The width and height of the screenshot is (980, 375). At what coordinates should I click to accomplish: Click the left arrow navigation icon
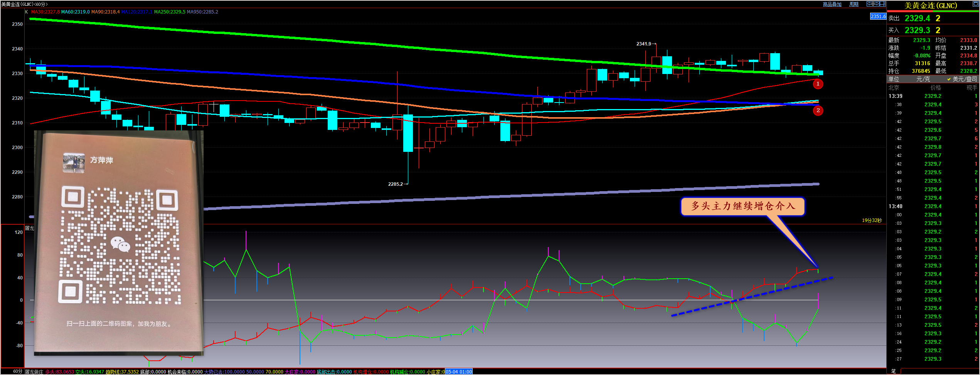(x=870, y=4)
